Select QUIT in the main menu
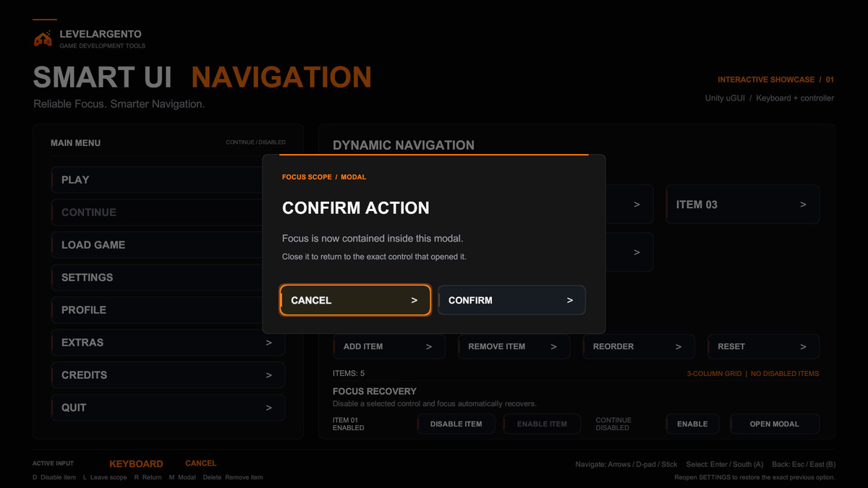Screen dimensions: 868x488 (168, 408)
